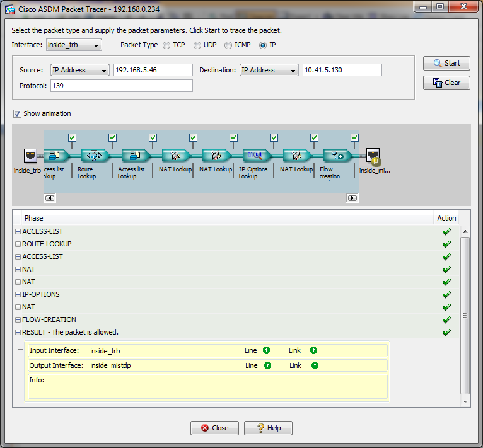
Task: Click the IP Options Lookup icon
Action: tap(257, 156)
